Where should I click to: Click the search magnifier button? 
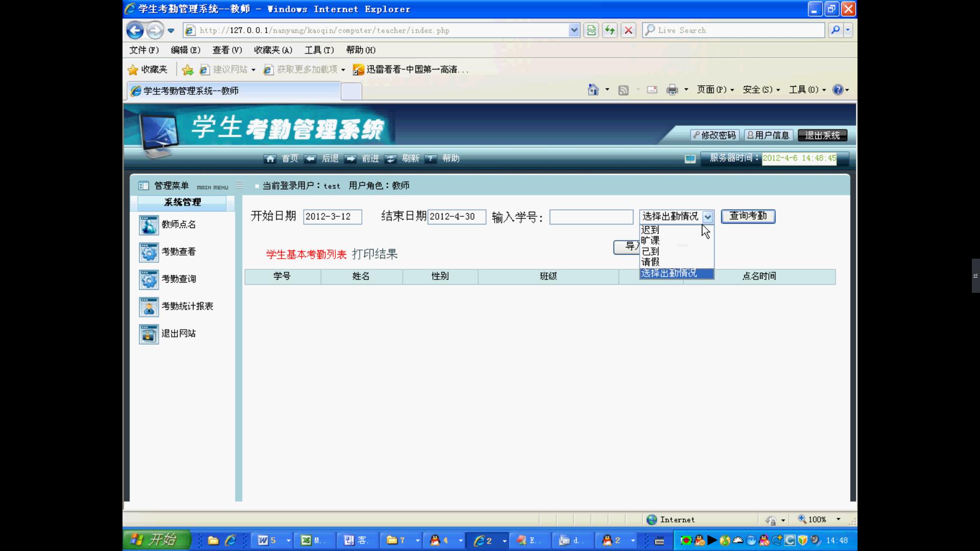[x=836, y=31]
